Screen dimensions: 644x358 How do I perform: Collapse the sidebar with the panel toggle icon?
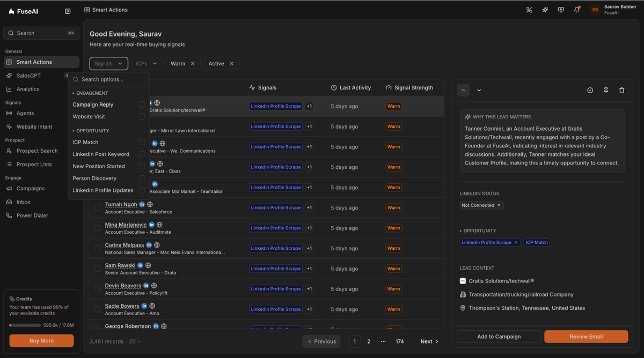[68, 11]
